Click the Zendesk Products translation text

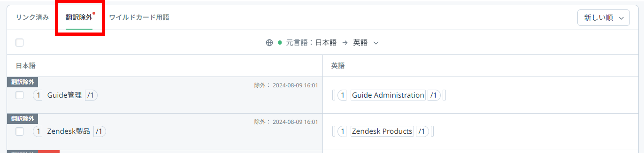coord(382,131)
